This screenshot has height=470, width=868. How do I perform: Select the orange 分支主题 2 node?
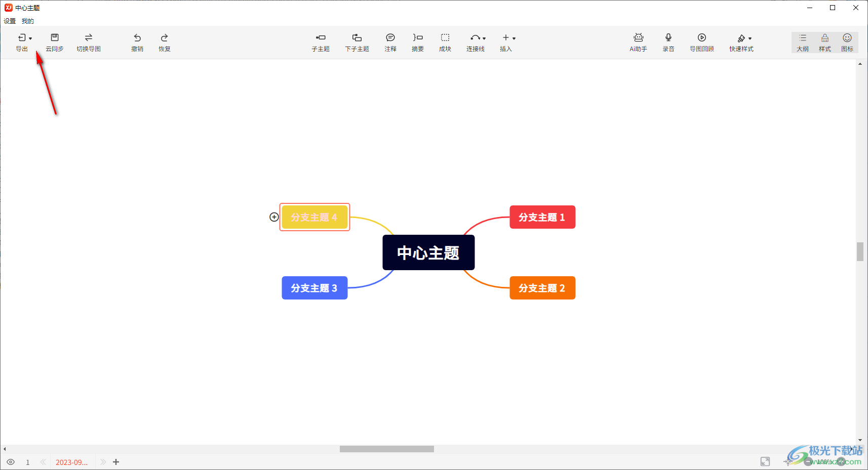point(542,288)
